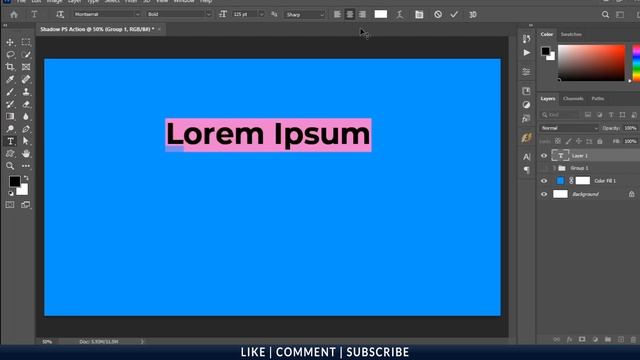Select the Crop tool

10,67
